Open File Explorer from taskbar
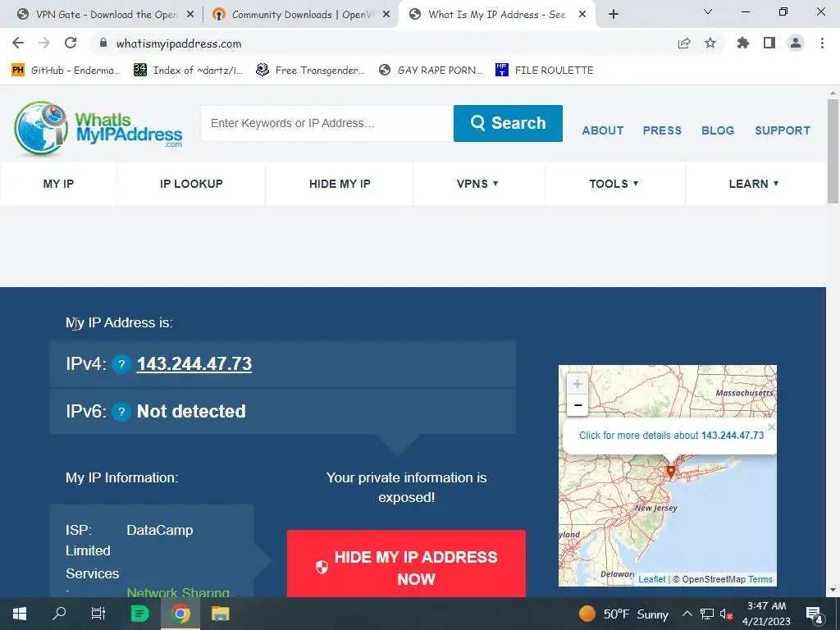The height and width of the screenshot is (630, 840). point(220,614)
